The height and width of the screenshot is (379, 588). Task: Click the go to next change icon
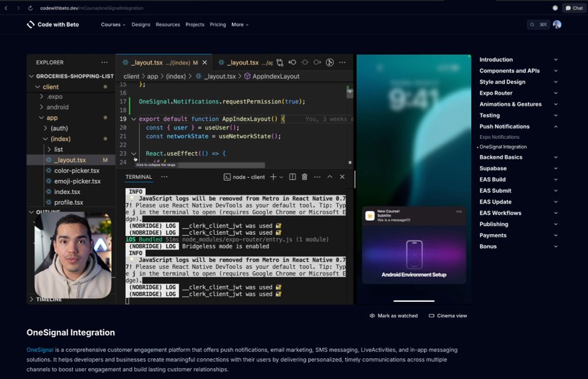coord(318,62)
